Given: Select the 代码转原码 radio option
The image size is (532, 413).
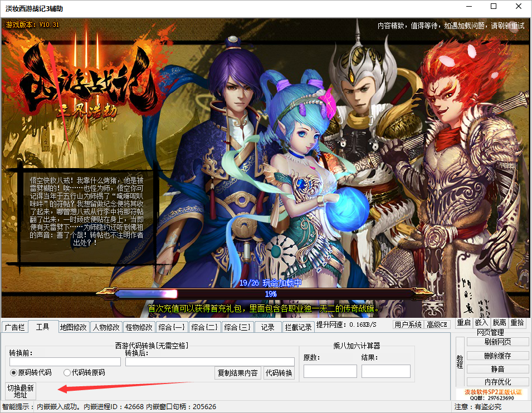Looking at the screenshot, I should (x=84, y=373).
